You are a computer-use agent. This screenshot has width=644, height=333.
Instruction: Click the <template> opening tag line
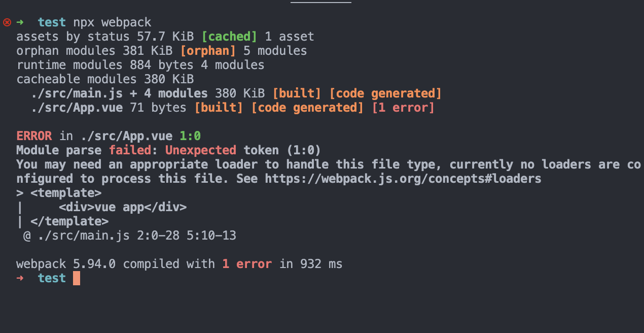coord(59,193)
